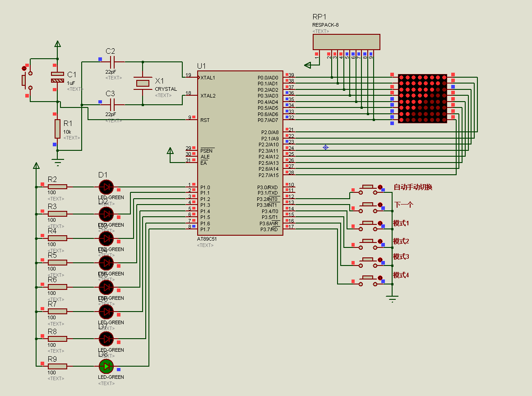Select the LED wired to resistor R4
Image resolution: width=532 pixels, height=396 pixels.
[106, 238]
